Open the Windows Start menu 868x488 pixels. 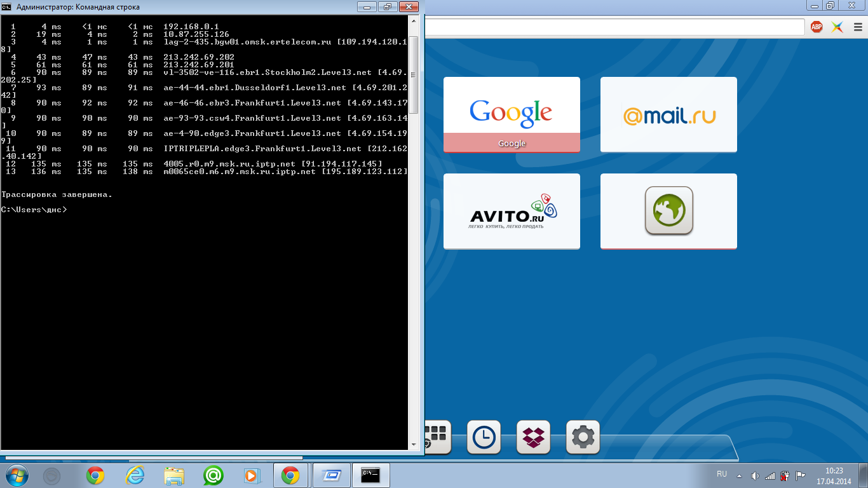(x=17, y=475)
